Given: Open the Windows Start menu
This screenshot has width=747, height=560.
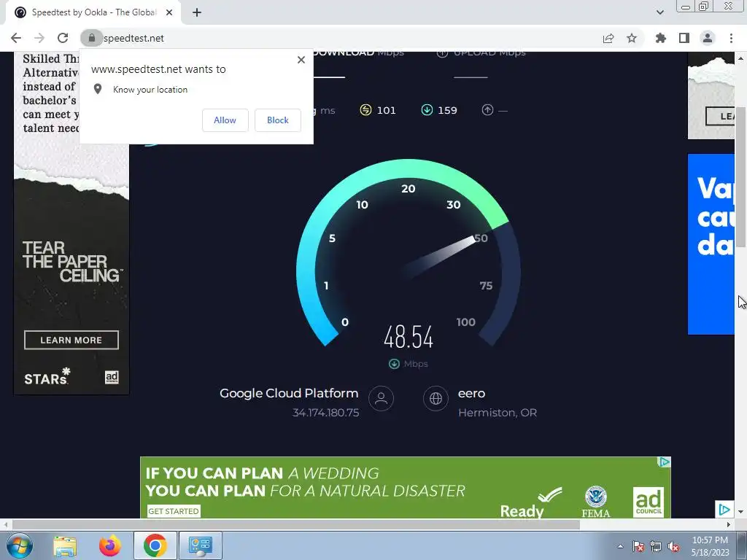Looking at the screenshot, I should [x=19, y=545].
